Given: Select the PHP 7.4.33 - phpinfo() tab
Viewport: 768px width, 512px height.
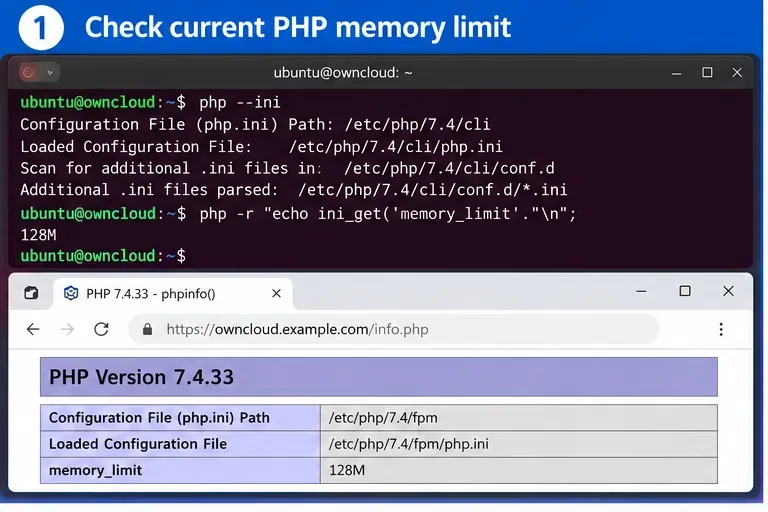Looking at the screenshot, I should tap(173, 293).
